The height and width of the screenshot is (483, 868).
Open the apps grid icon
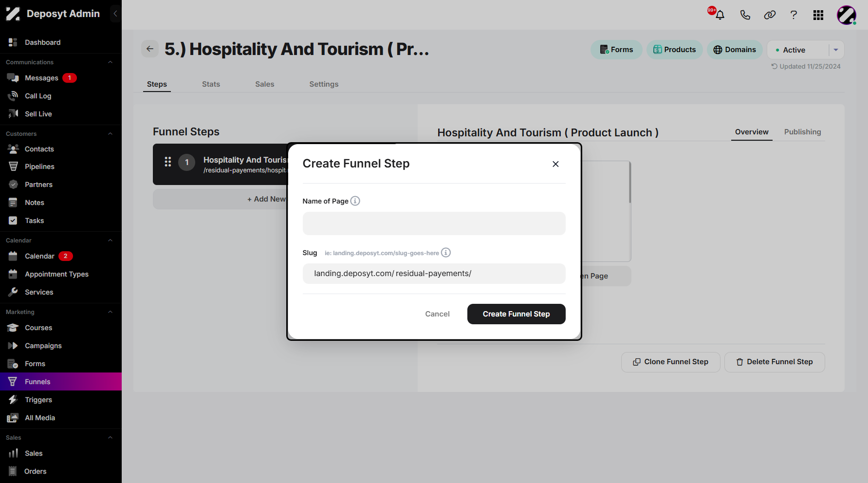click(x=818, y=15)
